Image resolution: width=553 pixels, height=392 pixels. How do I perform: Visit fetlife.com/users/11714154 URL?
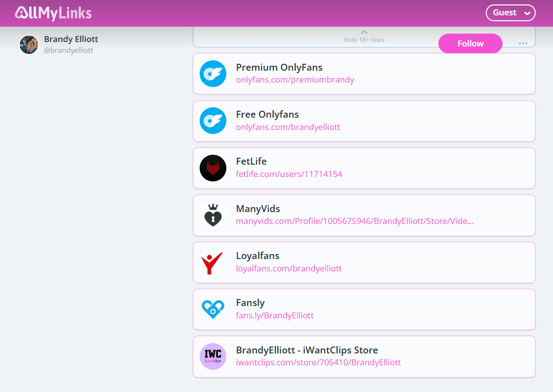[289, 174]
